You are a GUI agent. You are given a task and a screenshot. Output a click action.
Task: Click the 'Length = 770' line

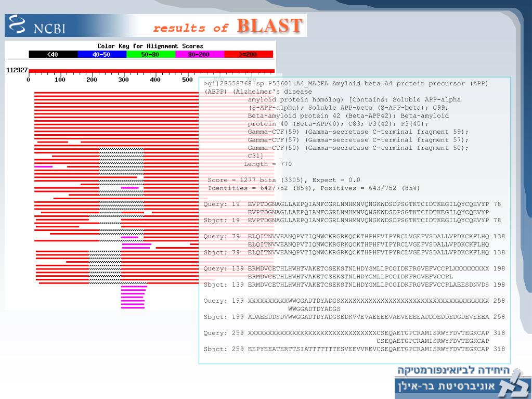[x=268, y=164]
